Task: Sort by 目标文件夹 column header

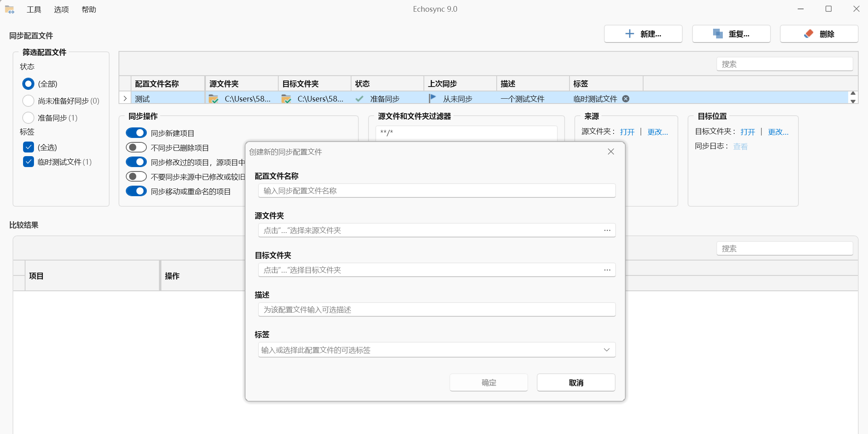Action: [x=315, y=84]
